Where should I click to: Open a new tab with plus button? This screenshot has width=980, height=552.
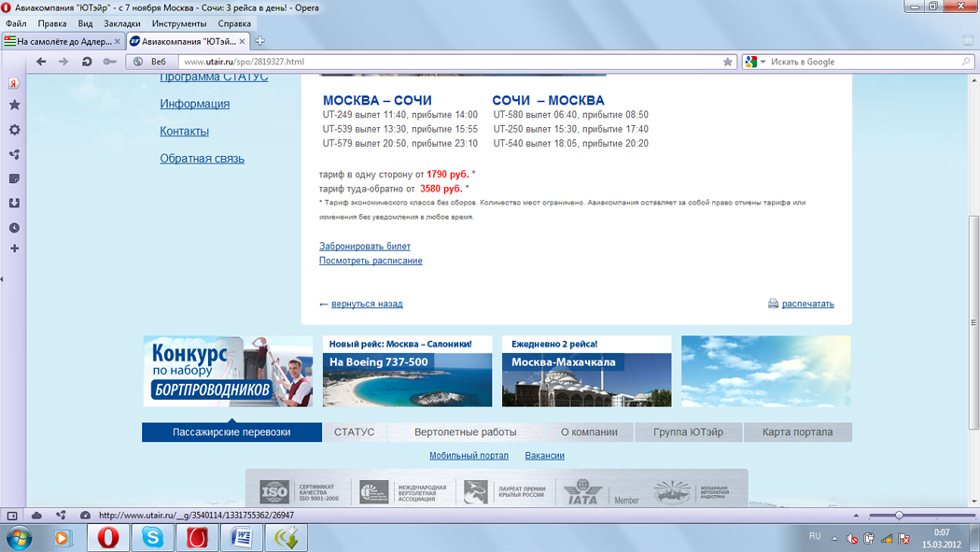point(260,41)
